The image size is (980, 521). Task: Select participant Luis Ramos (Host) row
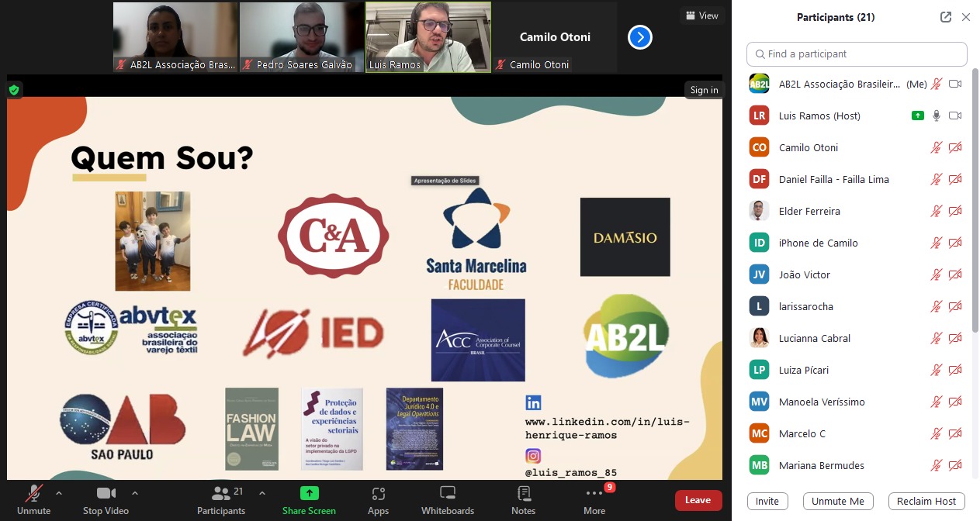(857, 116)
